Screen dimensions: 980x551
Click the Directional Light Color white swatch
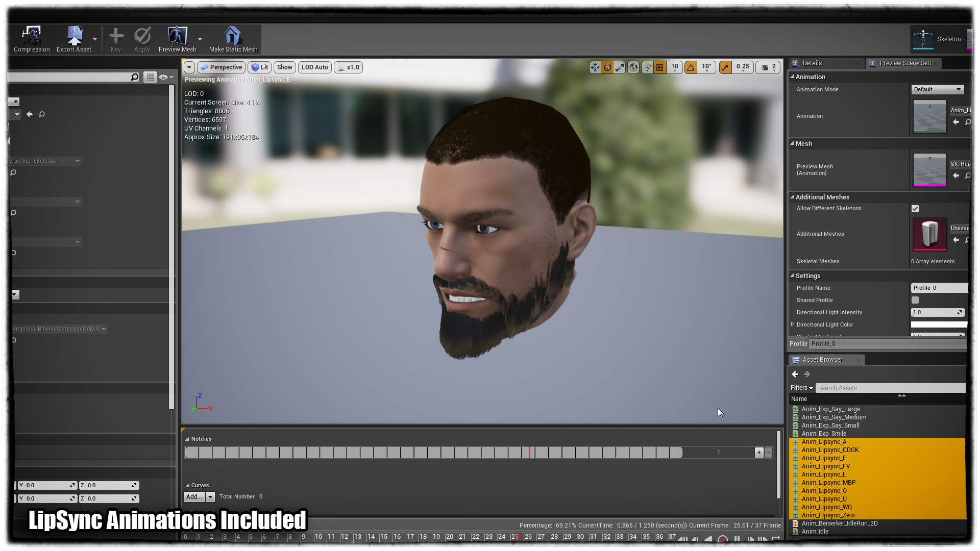(x=939, y=324)
